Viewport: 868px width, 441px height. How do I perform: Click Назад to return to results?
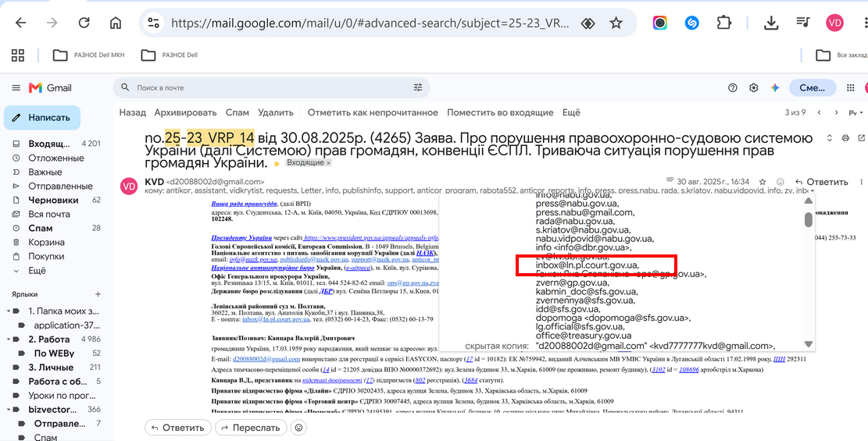tap(132, 112)
